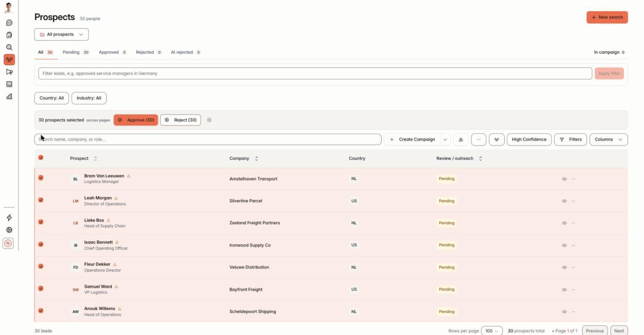Open row actions for Isaac Bennett
This screenshot has height=335, width=644.
point(573,245)
